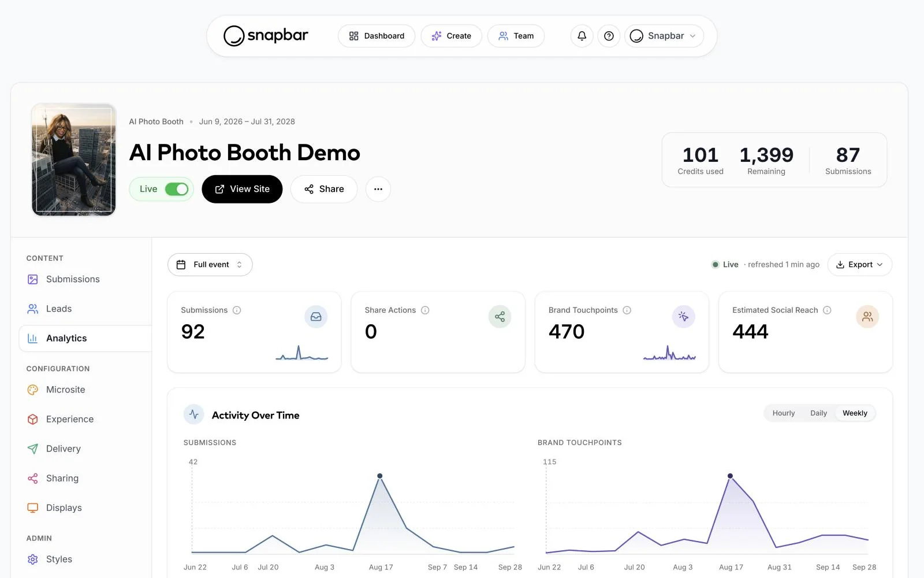Switch chart to Daily view
Viewport: 924px width, 578px height.
pyautogui.click(x=818, y=413)
